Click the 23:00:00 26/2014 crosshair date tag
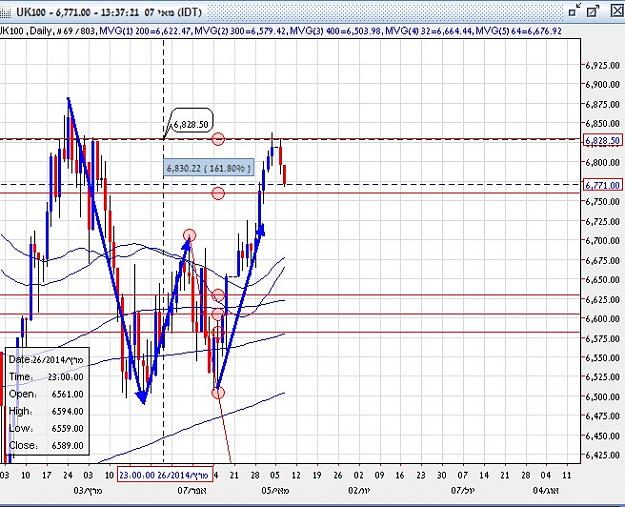Image resolution: width=625 pixels, height=507 pixels. [x=165, y=475]
